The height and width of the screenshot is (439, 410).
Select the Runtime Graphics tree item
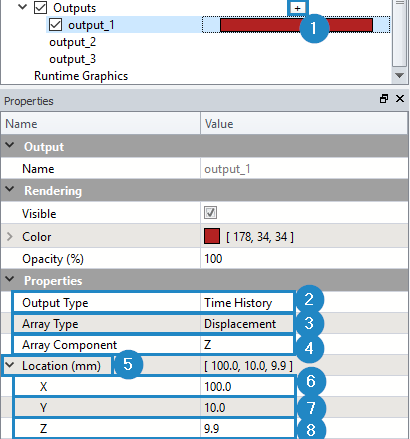81,76
